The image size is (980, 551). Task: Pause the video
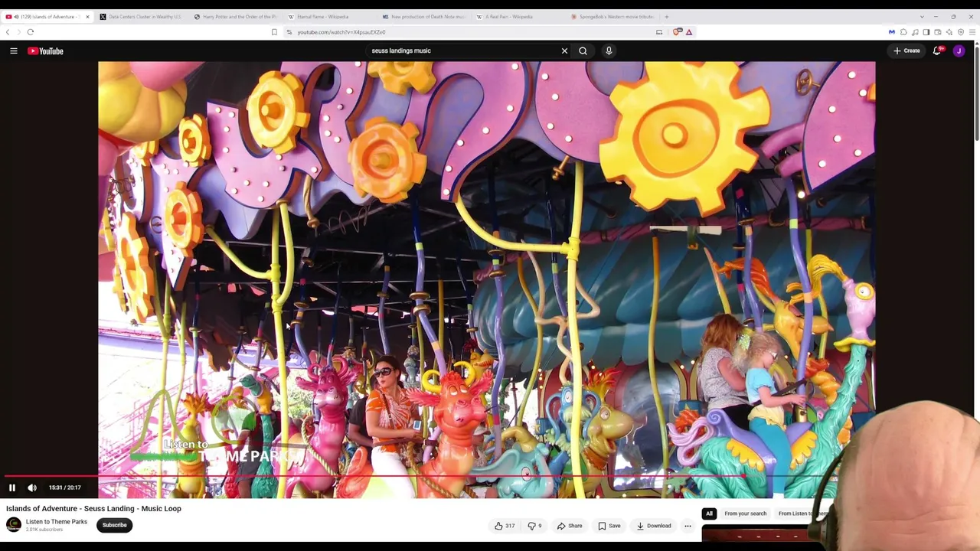point(12,487)
